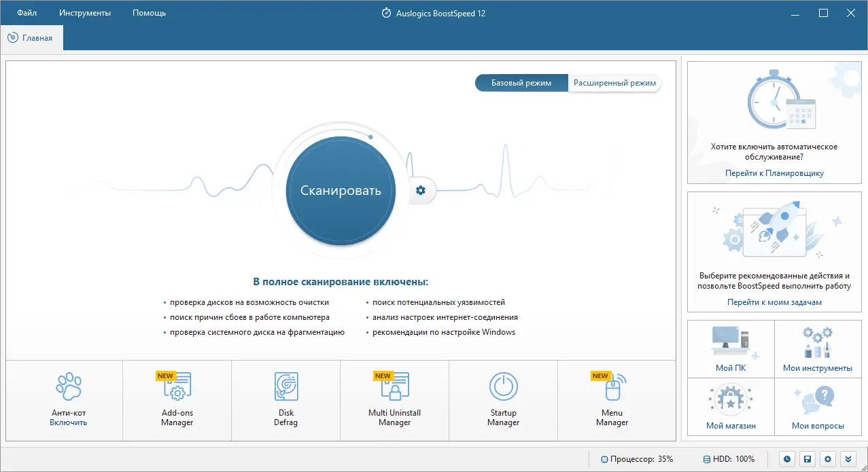Screen dimensions: 868x472
Task: Click the Add-ons Manager label
Action: (177, 418)
